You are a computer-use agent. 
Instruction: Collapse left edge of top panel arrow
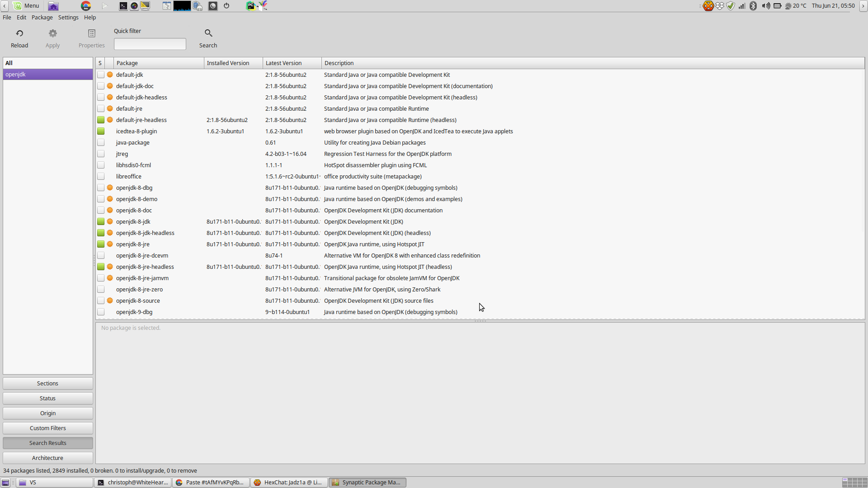tap(4, 6)
